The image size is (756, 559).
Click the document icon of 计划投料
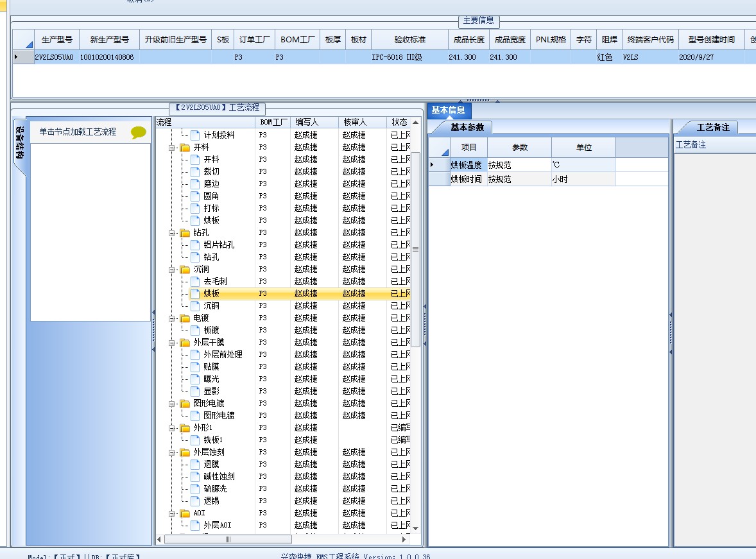point(195,135)
